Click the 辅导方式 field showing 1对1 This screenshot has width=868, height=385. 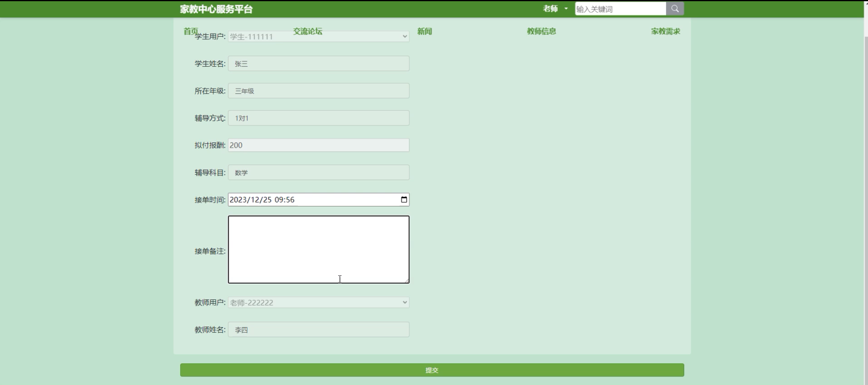click(318, 118)
